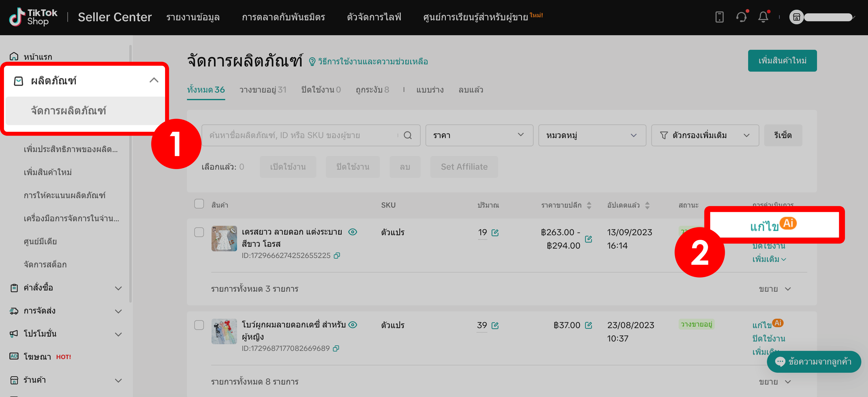Open the support headset icon
868x397 pixels.
tap(742, 17)
